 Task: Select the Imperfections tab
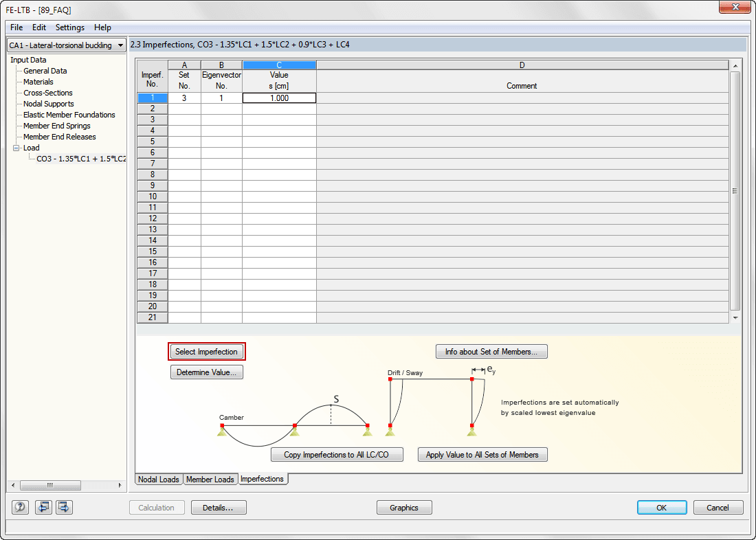263,479
